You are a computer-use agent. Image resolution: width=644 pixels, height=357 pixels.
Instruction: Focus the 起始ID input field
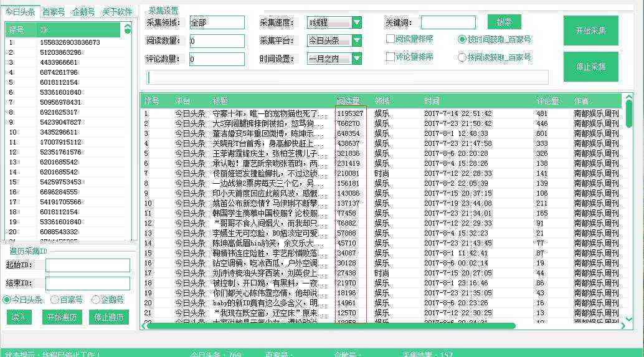87,265
